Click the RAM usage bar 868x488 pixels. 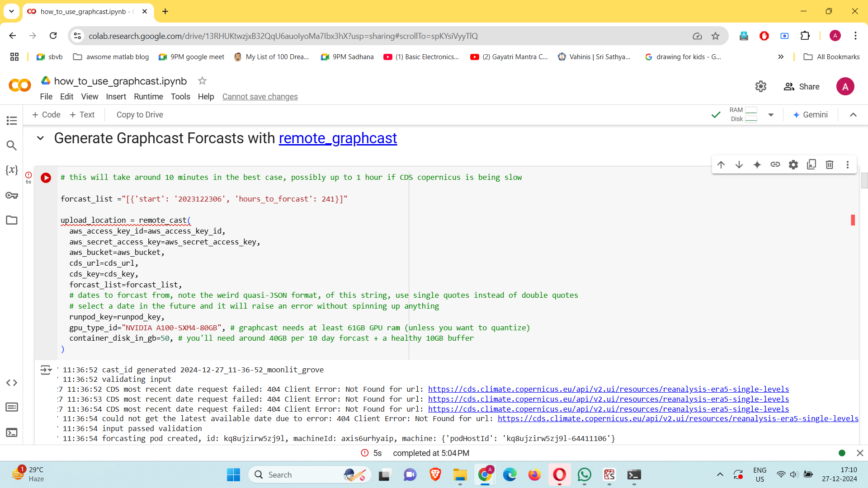point(751,110)
